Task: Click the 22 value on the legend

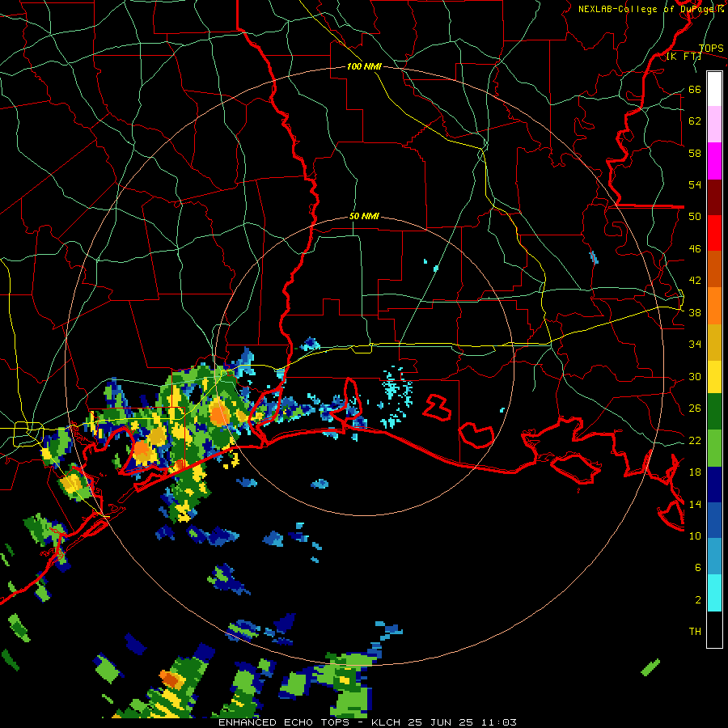Action: [695, 440]
